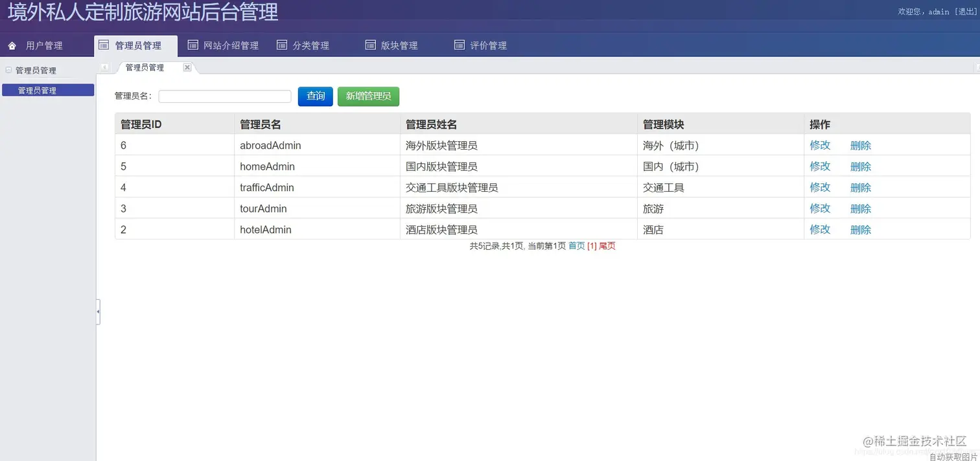Click inside the 管理员名 input field
Viewport: 980px width, 461px height.
pyautogui.click(x=224, y=96)
